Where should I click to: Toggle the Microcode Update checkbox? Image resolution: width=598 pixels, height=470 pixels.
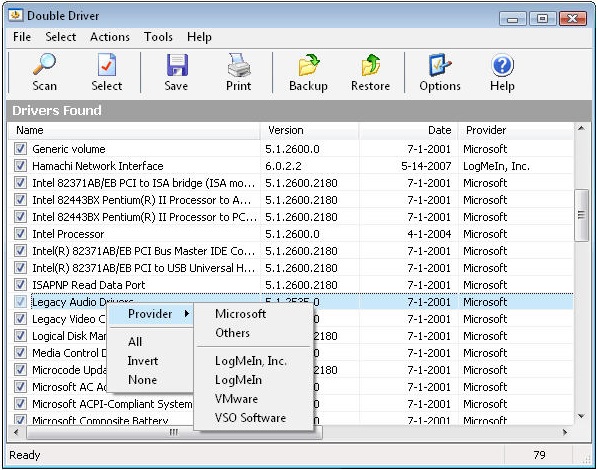tap(20, 370)
